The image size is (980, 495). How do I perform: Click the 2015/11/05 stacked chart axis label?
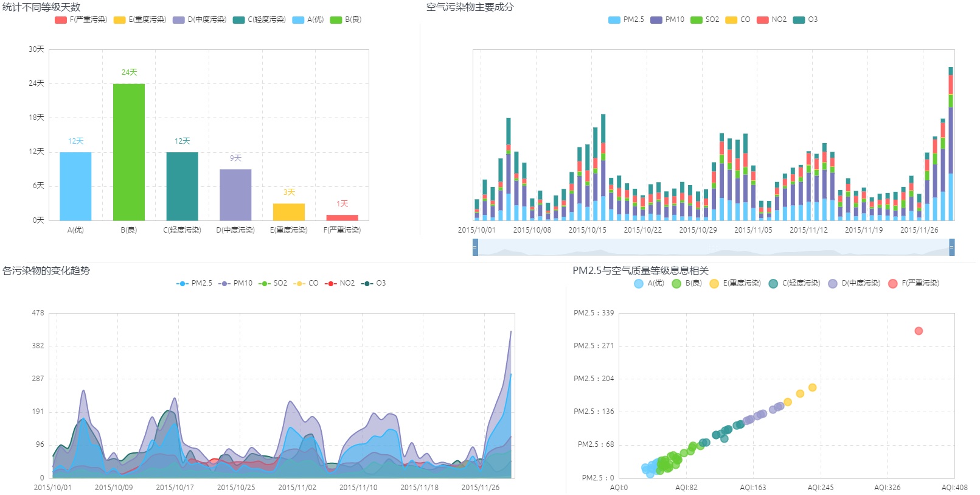pyautogui.click(x=753, y=230)
